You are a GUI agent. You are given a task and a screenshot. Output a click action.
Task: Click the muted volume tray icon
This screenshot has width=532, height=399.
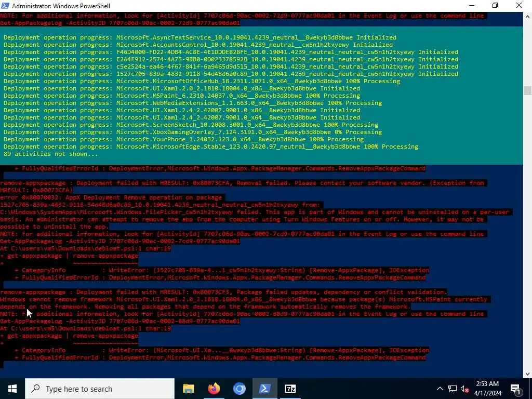point(465,389)
